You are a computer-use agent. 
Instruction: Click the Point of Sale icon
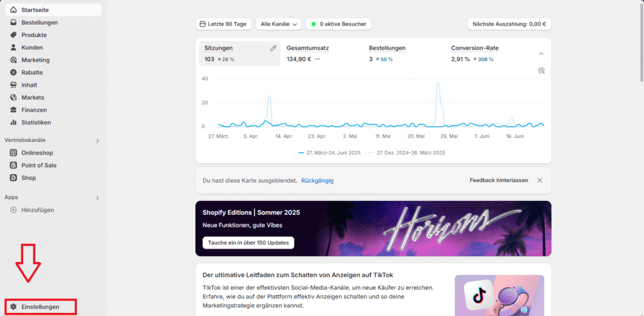coord(14,165)
